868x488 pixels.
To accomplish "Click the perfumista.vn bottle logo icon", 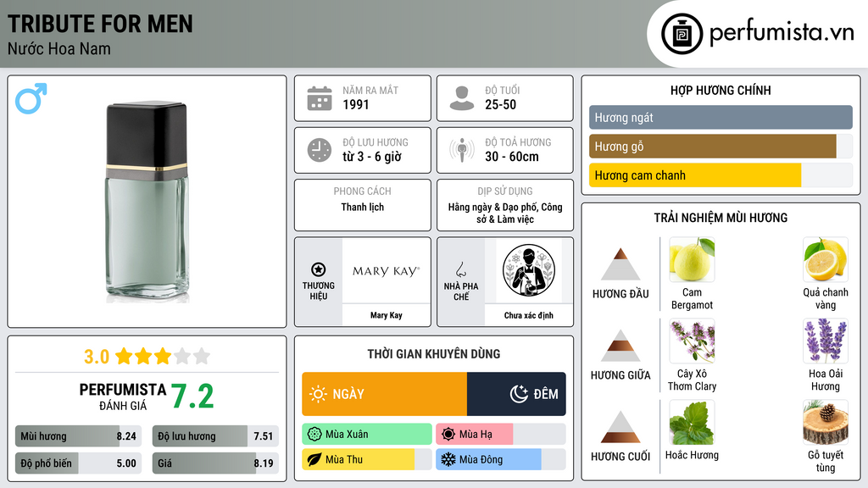I will (x=682, y=34).
